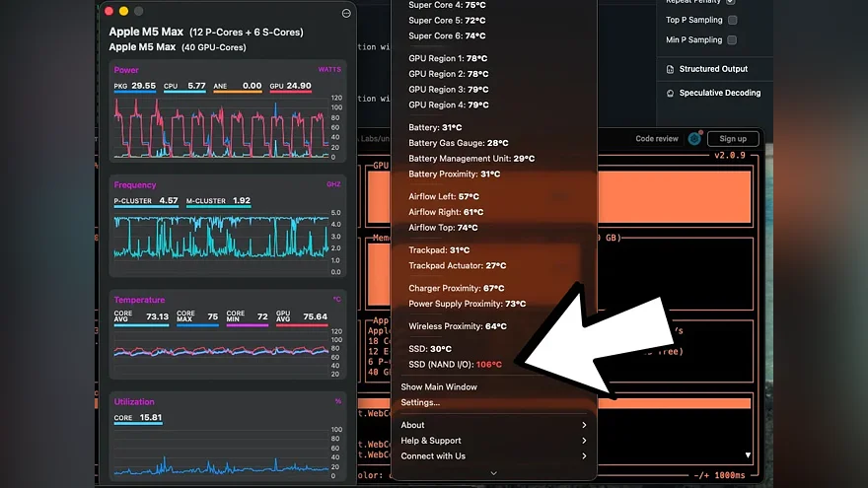Open the Structured Output section
868x488 pixels.
click(x=714, y=69)
